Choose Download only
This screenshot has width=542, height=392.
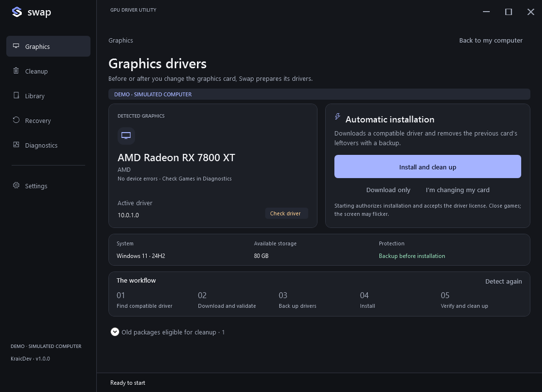(x=388, y=190)
